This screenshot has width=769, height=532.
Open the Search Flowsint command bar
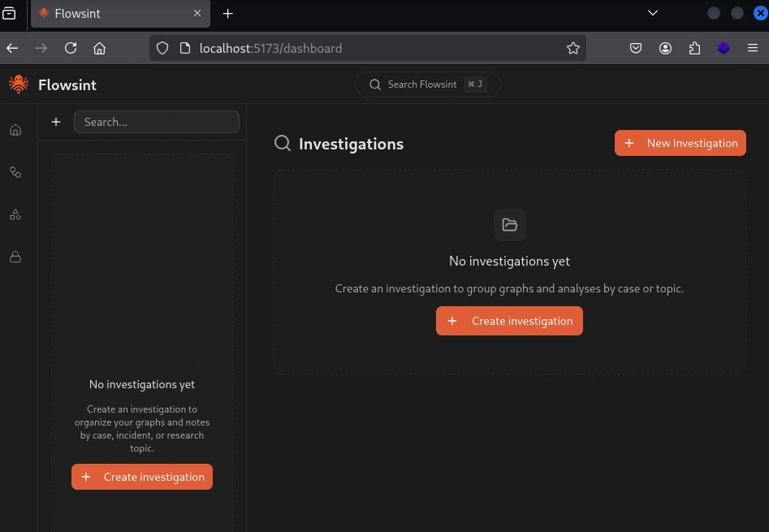(428, 84)
